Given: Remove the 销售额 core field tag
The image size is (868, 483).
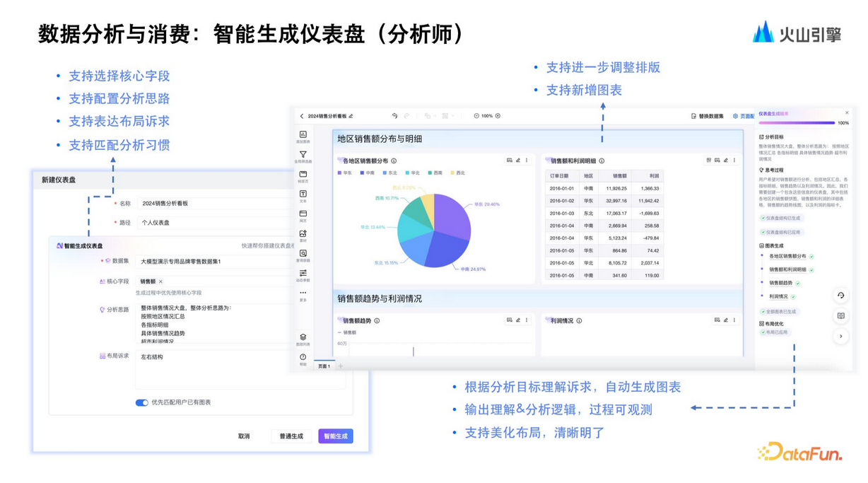Looking at the screenshot, I should coord(161,281).
